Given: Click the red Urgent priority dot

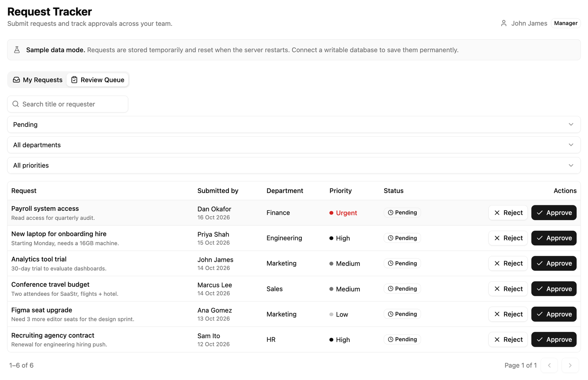Looking at the screenshot, I should (331, 213).
